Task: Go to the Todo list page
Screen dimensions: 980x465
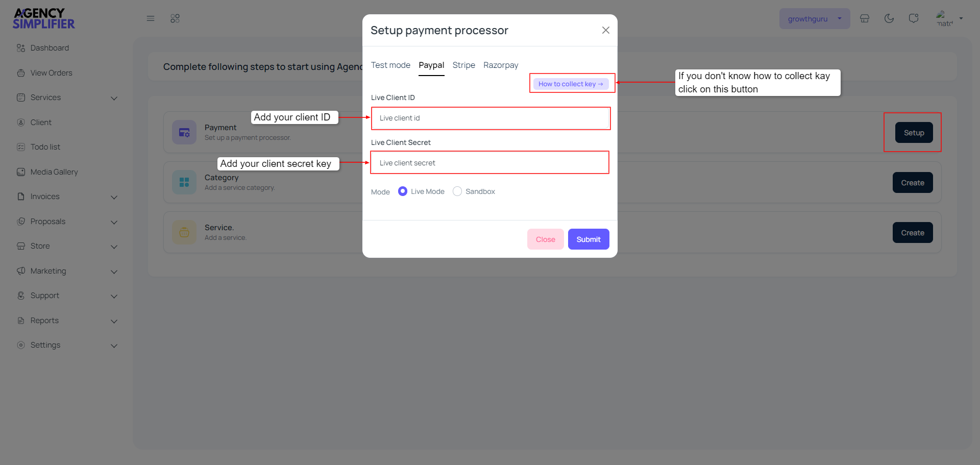Action: click(45, 146)
